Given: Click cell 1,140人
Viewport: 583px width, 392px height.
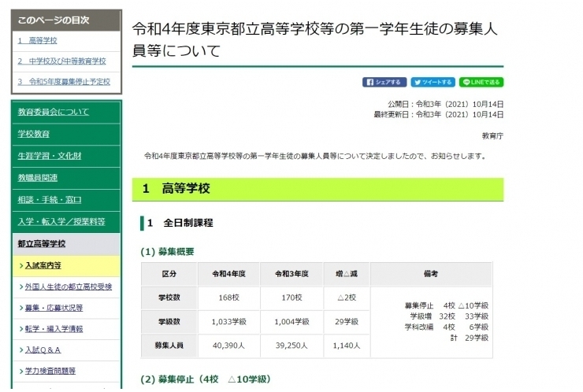Looking at the screenshot, I should (347, 346).
